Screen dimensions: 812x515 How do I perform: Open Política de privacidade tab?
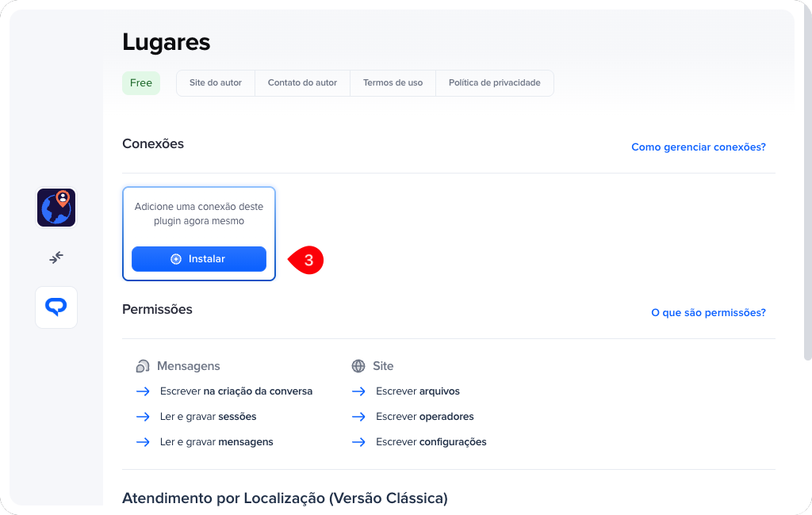click(x=495, y=83)
